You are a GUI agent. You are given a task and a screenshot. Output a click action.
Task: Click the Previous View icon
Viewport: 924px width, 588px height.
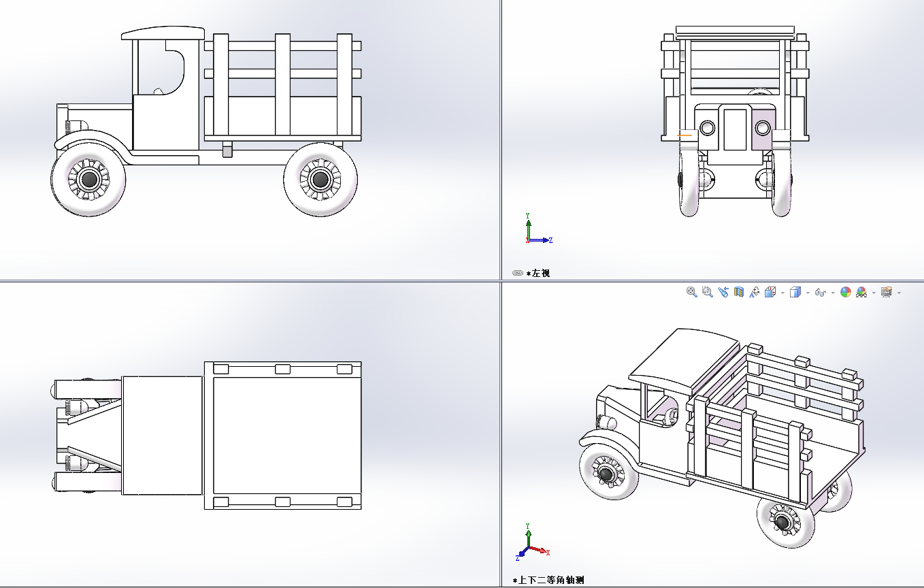(x=723, y=292)
